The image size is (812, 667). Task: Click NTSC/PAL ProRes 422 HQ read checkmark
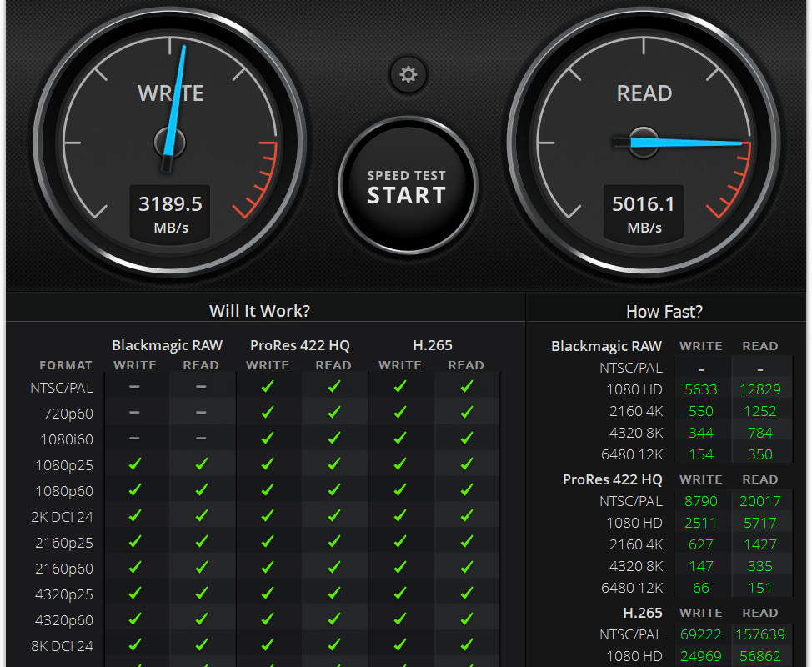pos(334,386)
